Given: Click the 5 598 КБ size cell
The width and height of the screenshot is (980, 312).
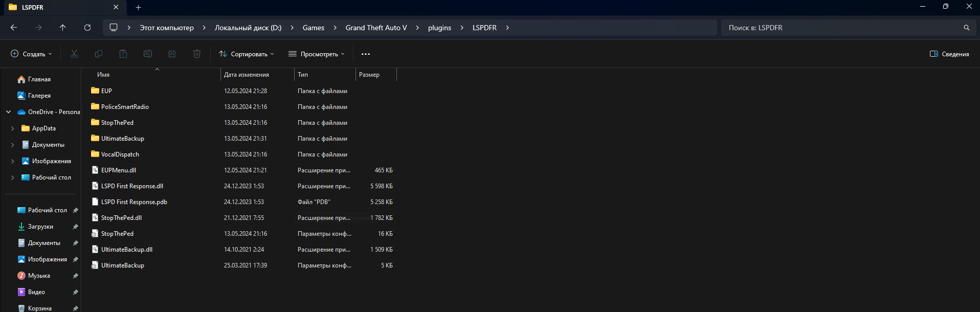Looking at the screenshot, I should coord(382,186).
